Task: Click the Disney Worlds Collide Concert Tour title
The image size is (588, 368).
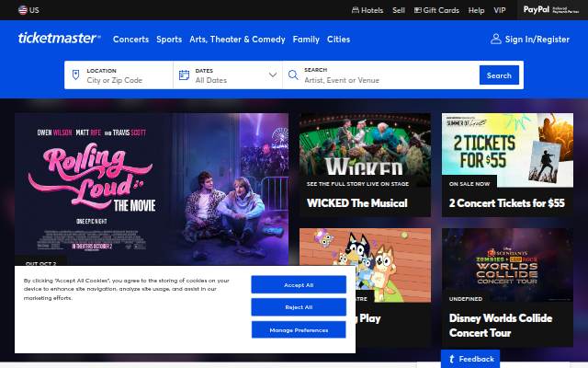Action: (500, 326)
